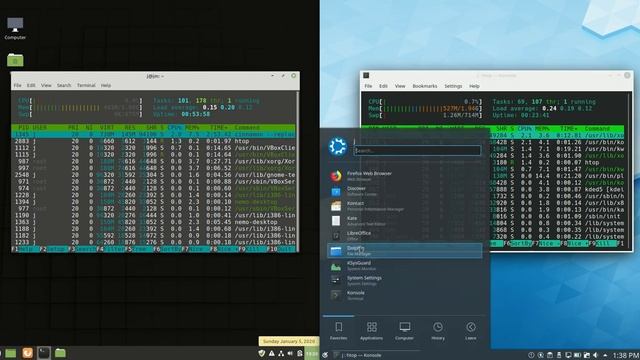The width and height of the screenshot is (640, 360).
Task: Click warning triangle tray icon in Mint
Action: point(271,353)
